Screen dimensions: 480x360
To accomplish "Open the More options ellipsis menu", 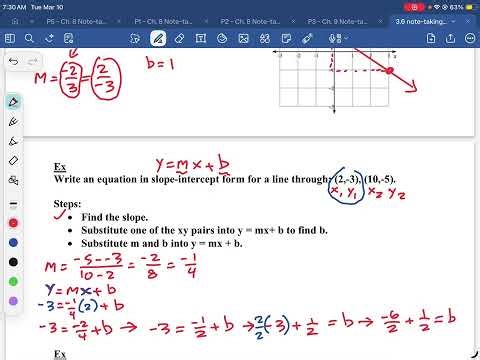I will tap(470, 38).
